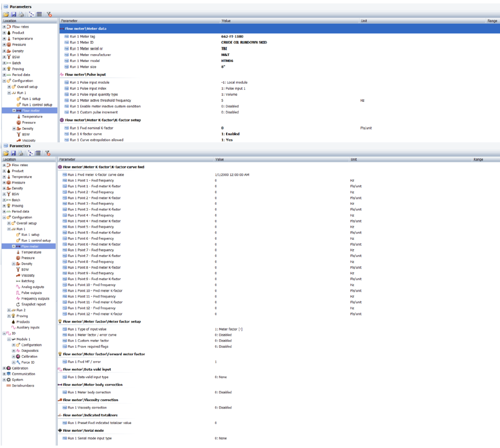This screenshot has height=448, width=500.
Task: Click Print icon in upper Parameters toolbar
Action: click(21, 14)
